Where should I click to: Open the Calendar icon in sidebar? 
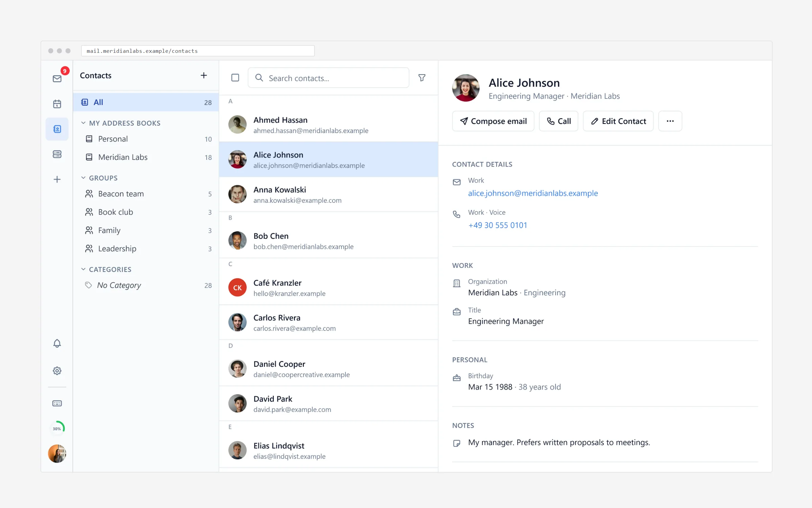click(57, 104)
